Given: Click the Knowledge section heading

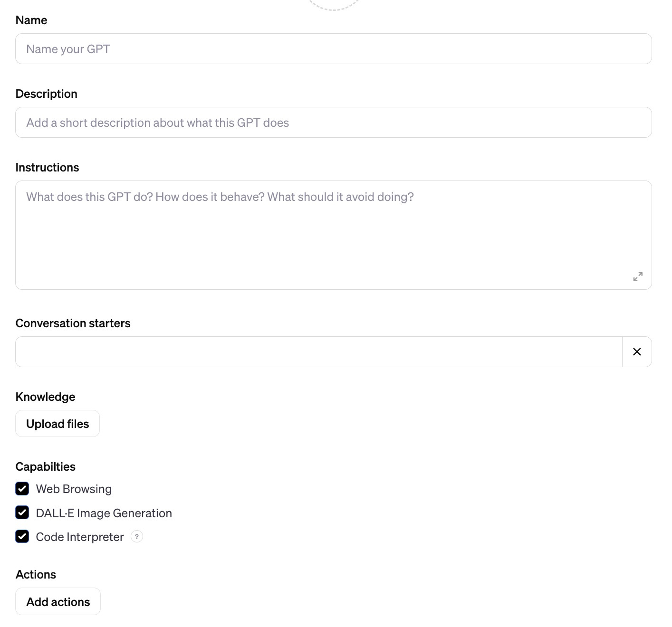Looking at the screenshot, I should [x=45, y=396].
